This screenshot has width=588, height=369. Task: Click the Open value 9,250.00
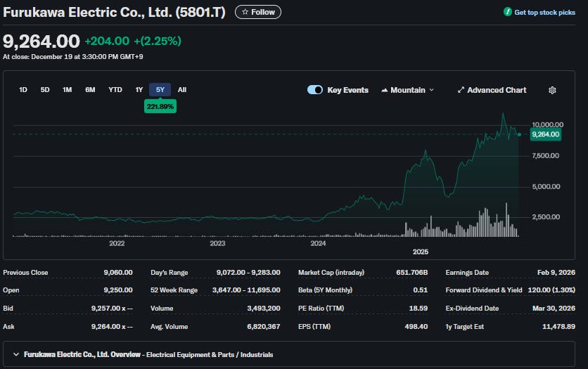(x=118, y=290)
